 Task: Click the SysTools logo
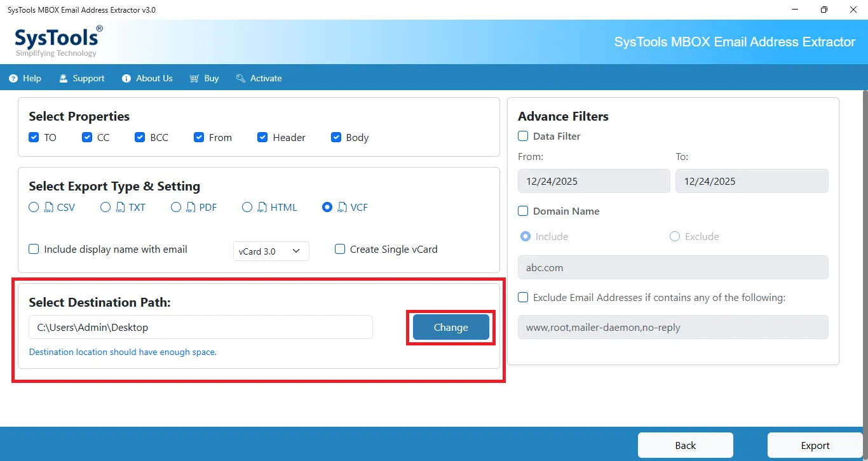tap(59, 41)
